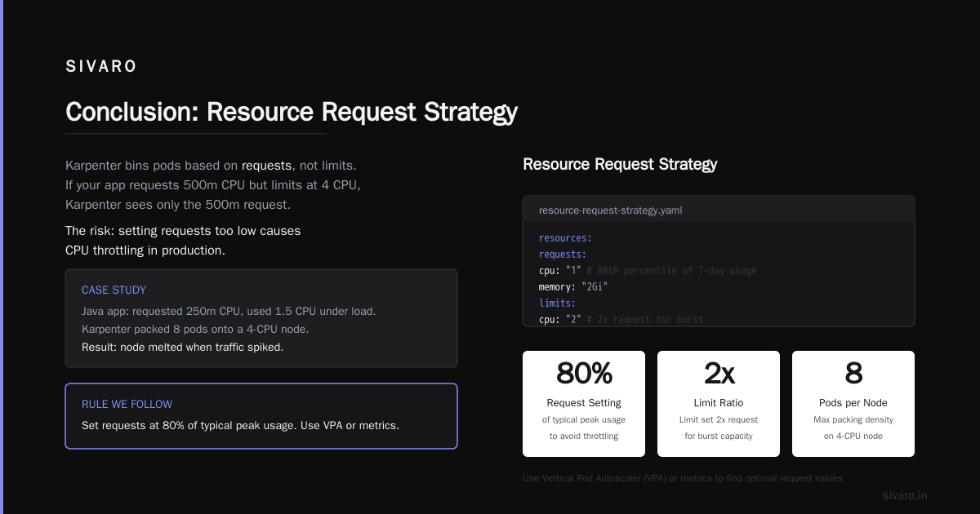The width and height of the screenshot is (980, 514).
Task: Click the cpu "2" burst limit line
Action: click(x=621, y=319)
